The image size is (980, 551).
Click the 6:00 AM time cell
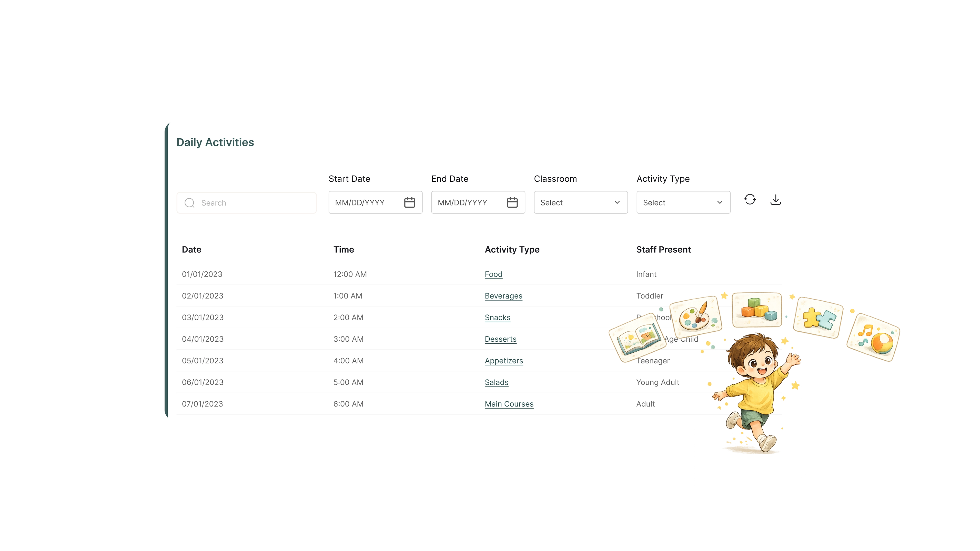[x=348, y=404]
